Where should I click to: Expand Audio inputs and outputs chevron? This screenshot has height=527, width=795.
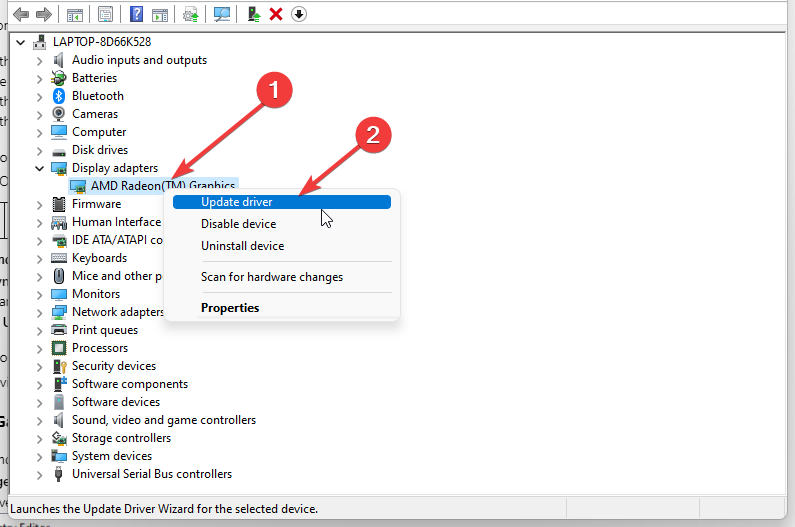[x=40, y=61]
